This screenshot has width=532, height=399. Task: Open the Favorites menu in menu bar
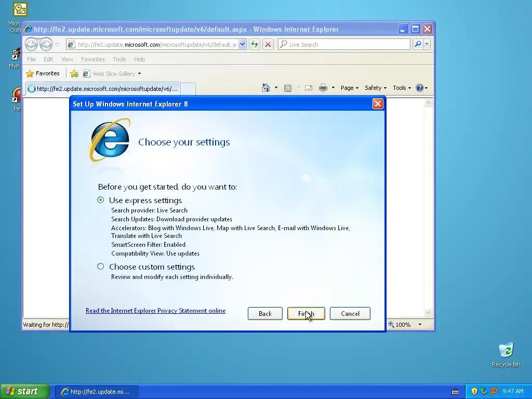[x=92, y=59]
